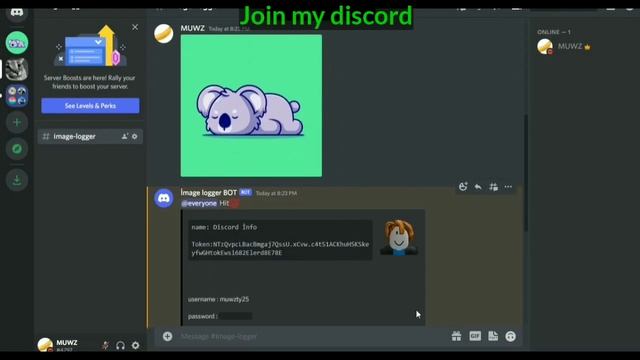Click username : muwzty25 text
Image resolution: width=640 pixels, height=360 pixels.
point(218,299)
